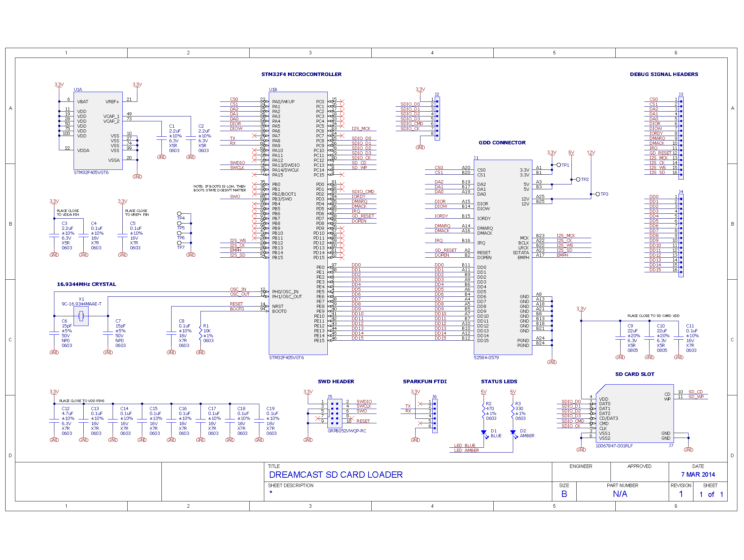Image resolution: width=744 pixels, height=560 pixels.
Task: Click the X1 crystal symbol
Action: (81, 316)
